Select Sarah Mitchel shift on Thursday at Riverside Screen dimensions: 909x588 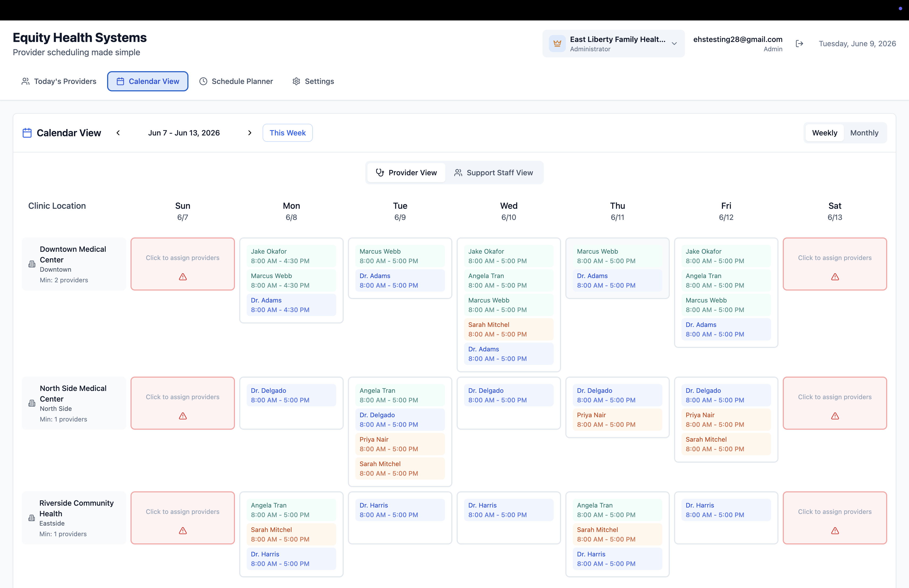point(618,534)
